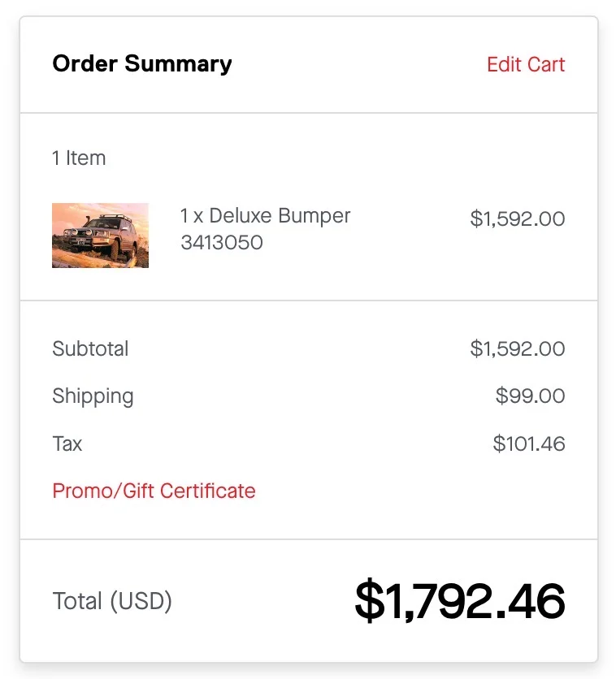The image size is (616, 679).
Task: Click the grand total $1,792.46
Action: pyautogui.click(x=459, y=602)
